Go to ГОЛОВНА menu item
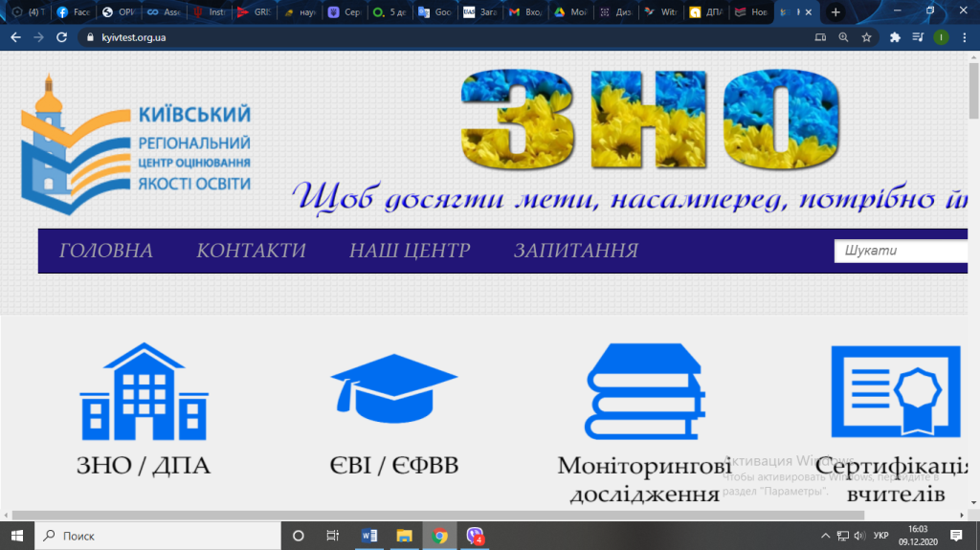Image resolution: width=980 pixels, height=550 pixels. coord(105,251)
